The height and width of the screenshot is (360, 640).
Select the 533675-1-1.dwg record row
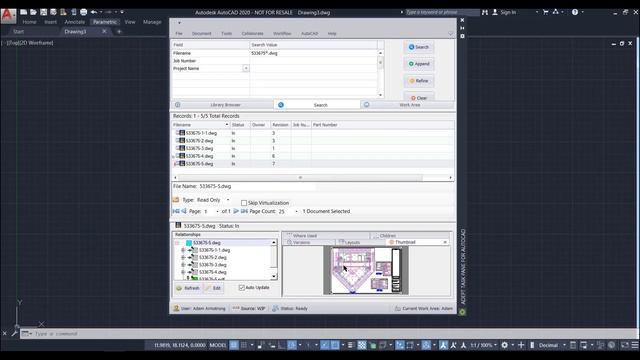pyautogui.click(x=313, y=133)
